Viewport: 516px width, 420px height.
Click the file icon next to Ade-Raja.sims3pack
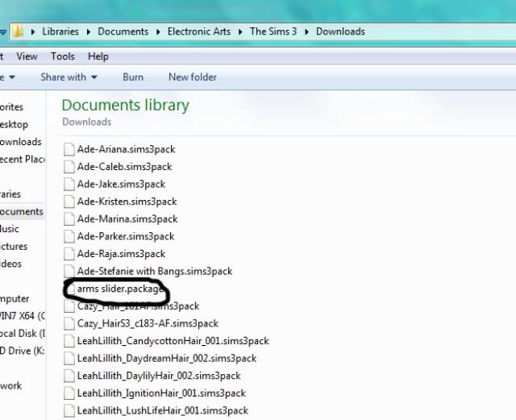[x=69, y=254]
